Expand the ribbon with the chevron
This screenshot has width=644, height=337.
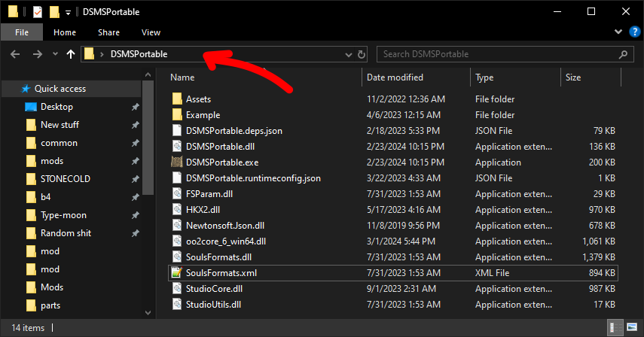(618, 32)
